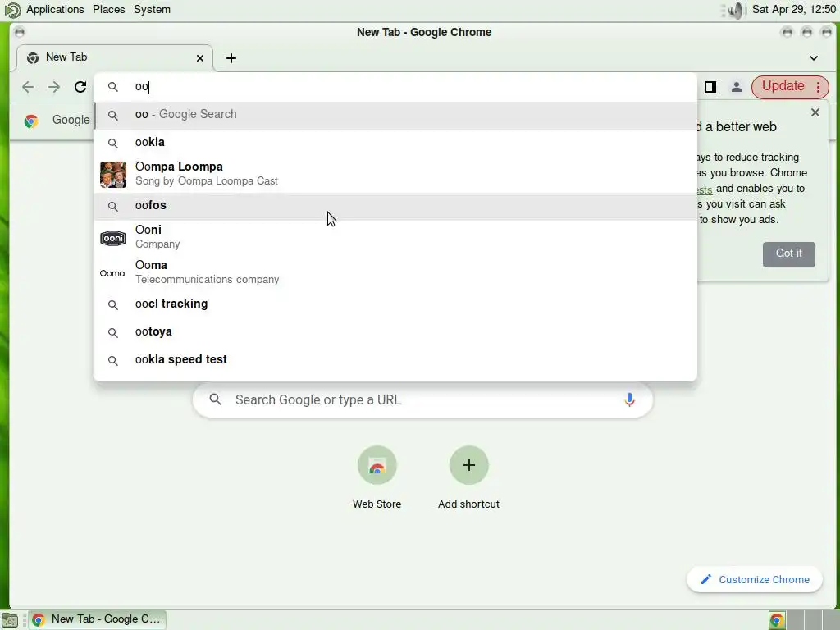Click the search icon beside 'ookla'
Viewport: 840px width, 630px height.
click(113, 143)
